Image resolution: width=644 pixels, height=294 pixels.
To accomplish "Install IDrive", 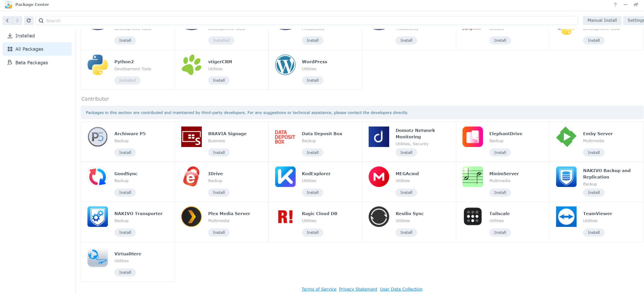I will (219, 193).
